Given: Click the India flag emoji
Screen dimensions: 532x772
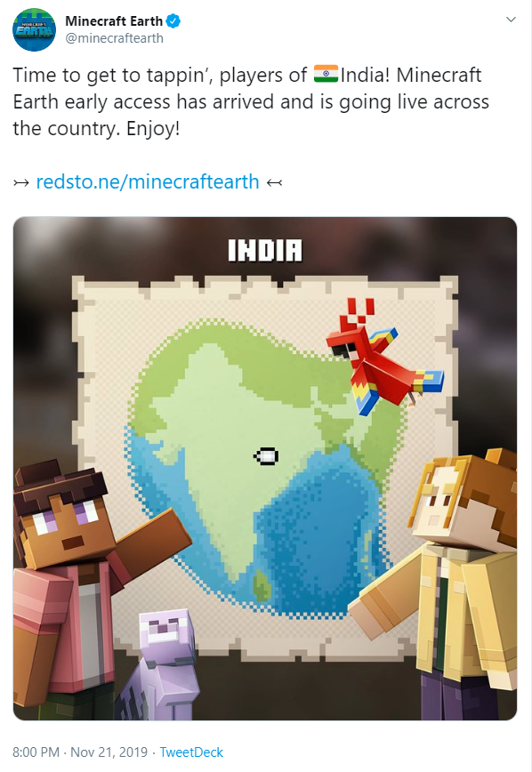Looking at the screenshot, I should point(326,75).
